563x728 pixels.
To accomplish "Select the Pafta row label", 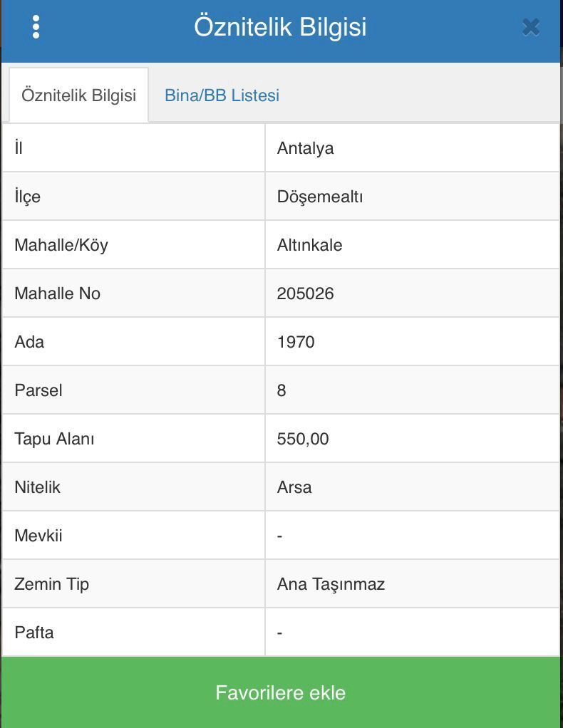I will click(x=34, y=633).
